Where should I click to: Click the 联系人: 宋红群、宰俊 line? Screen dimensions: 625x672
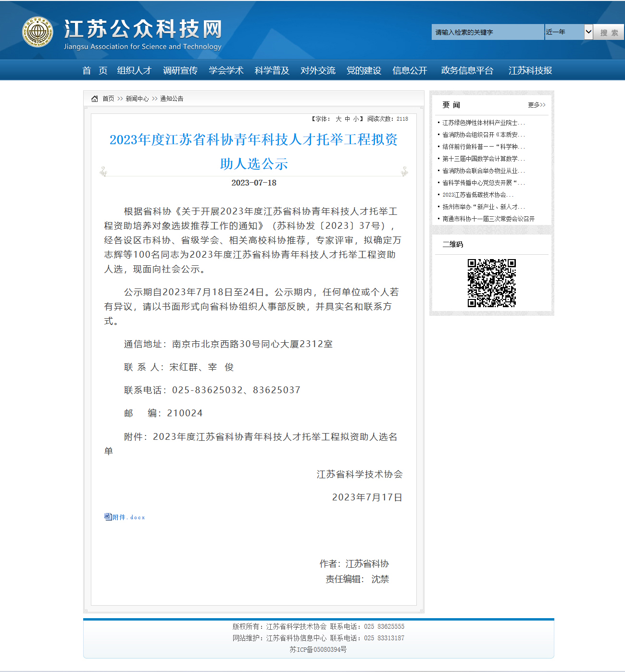(179, 367)
